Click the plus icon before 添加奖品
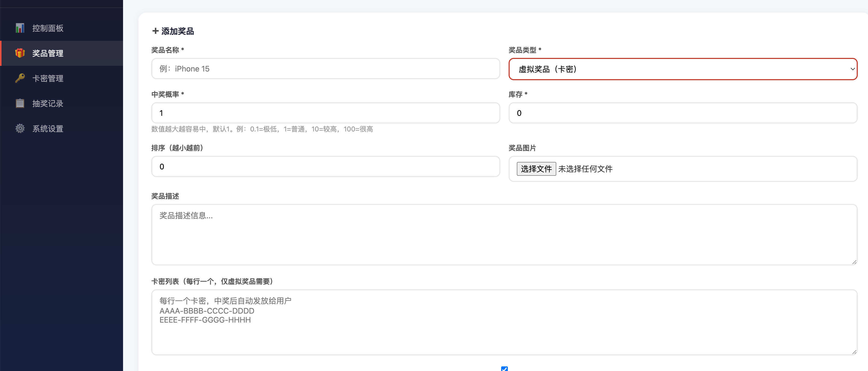The height and width of the screenshot is (371, 868). click(155, 31)
